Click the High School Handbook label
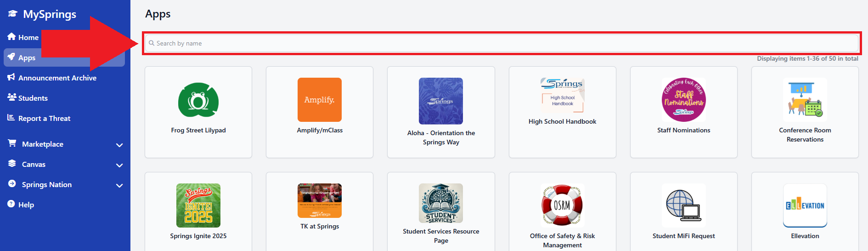868x251 pixels. (562, 122)
